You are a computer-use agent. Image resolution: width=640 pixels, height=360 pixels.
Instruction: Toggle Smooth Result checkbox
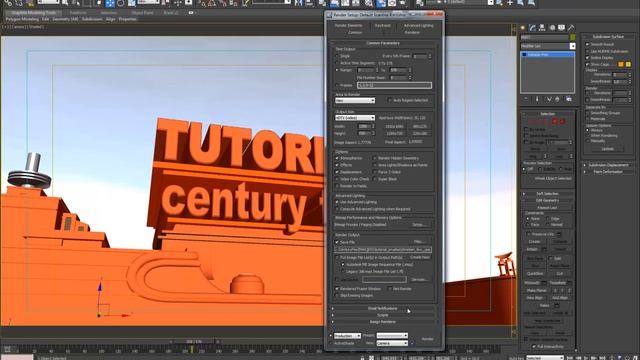click(x=587, y=44)
